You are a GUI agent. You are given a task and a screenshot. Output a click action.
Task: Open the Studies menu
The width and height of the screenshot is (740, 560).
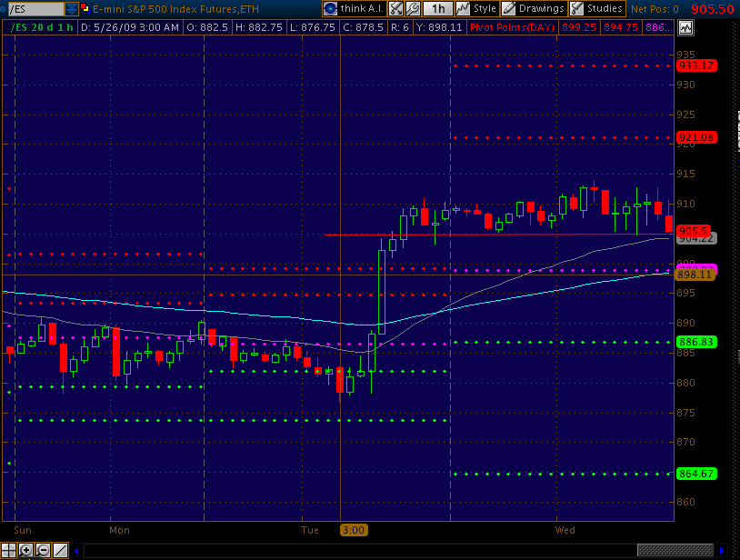pos(597,8)
